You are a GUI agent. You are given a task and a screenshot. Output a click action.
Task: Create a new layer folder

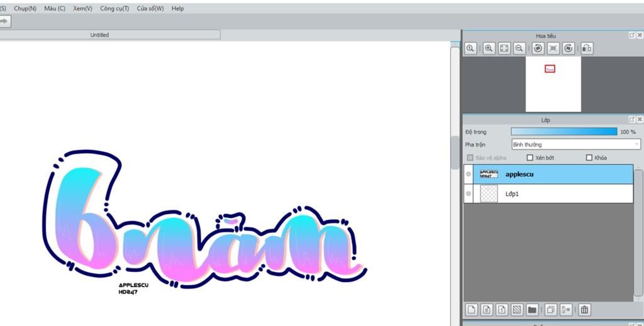point(532,310)
